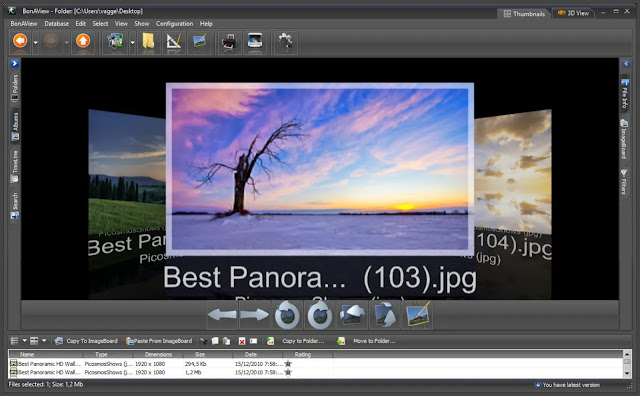640x396 pixels.
Task: Expand the right side panel arrow
Action: tap(626, 63)
